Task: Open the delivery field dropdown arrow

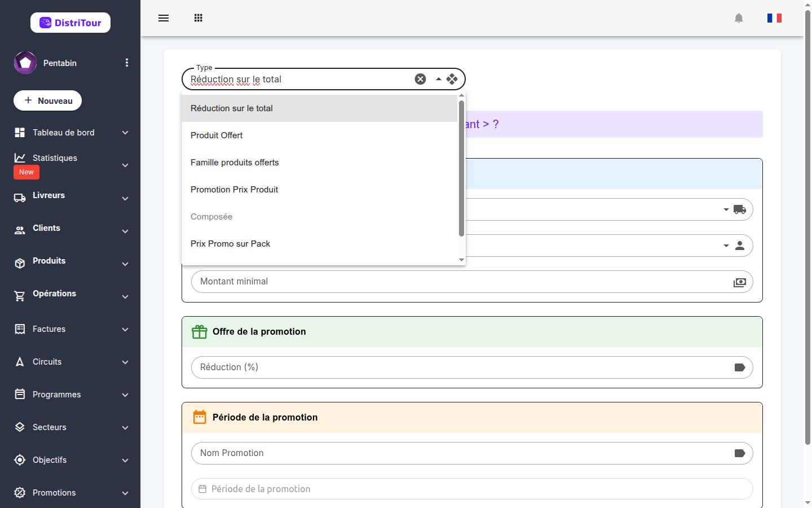Action: (726, 209)
